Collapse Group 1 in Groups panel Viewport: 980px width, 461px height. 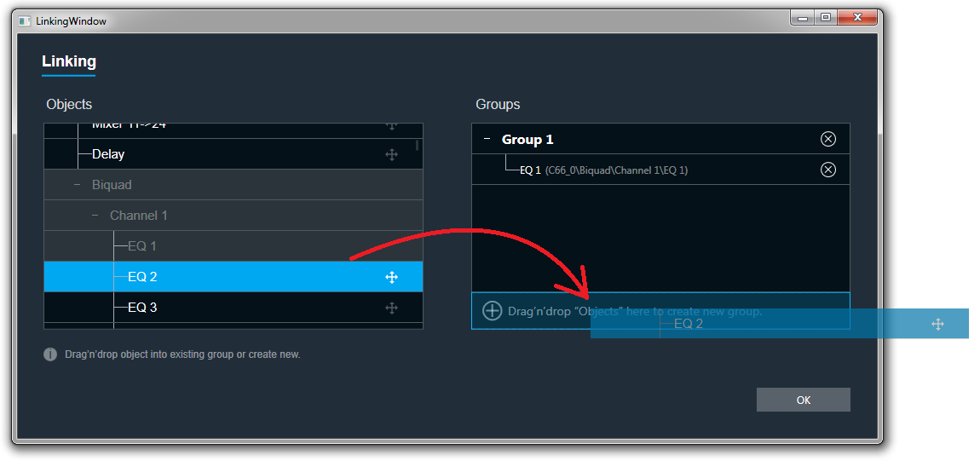tap(487, 139)
